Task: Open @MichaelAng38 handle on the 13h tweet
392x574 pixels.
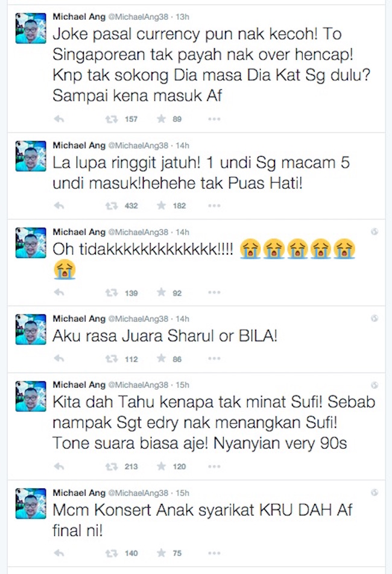Action: point(138,17)
